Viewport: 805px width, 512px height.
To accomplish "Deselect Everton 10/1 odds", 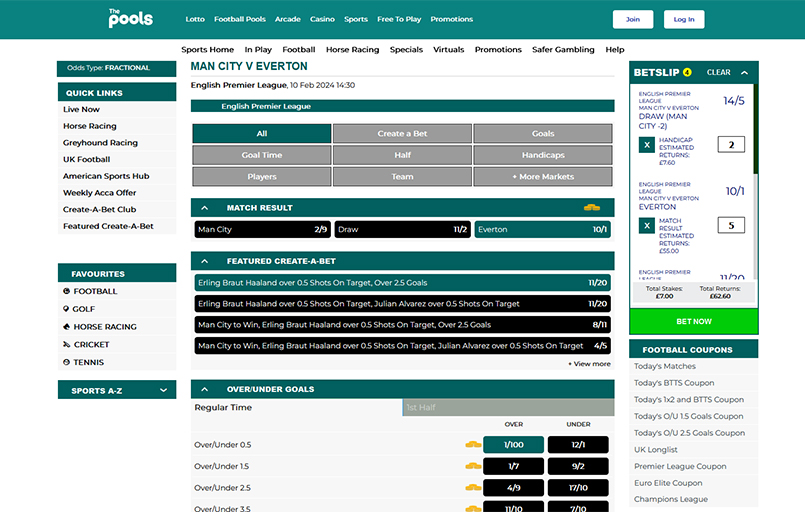I will tap(543, 230).
